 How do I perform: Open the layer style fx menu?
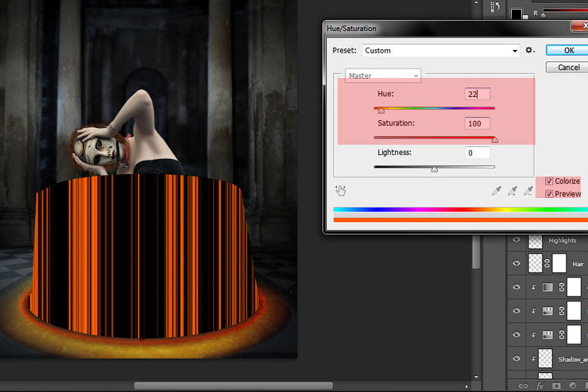click(541, 386)
